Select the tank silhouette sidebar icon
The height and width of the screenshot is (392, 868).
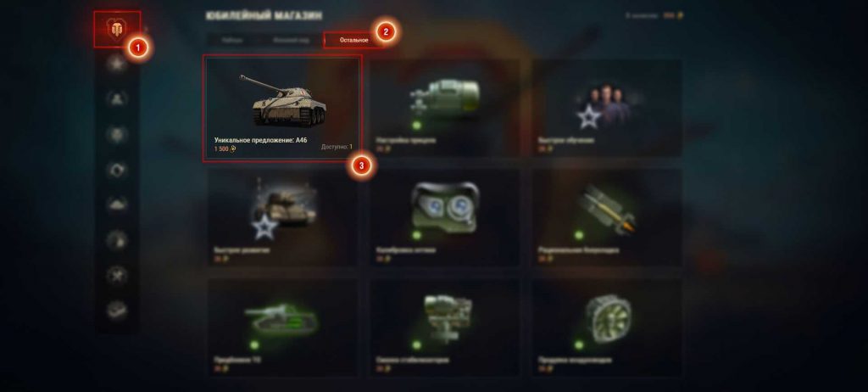(117, 204)
